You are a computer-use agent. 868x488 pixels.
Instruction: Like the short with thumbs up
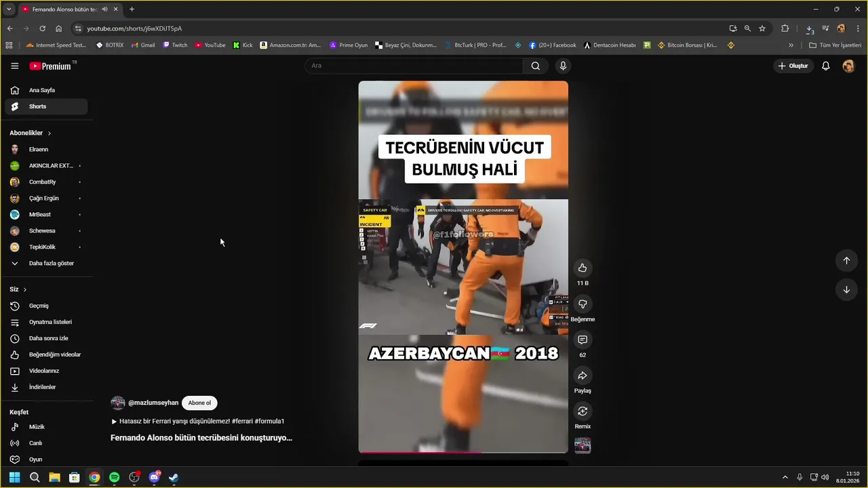(583, 268)
